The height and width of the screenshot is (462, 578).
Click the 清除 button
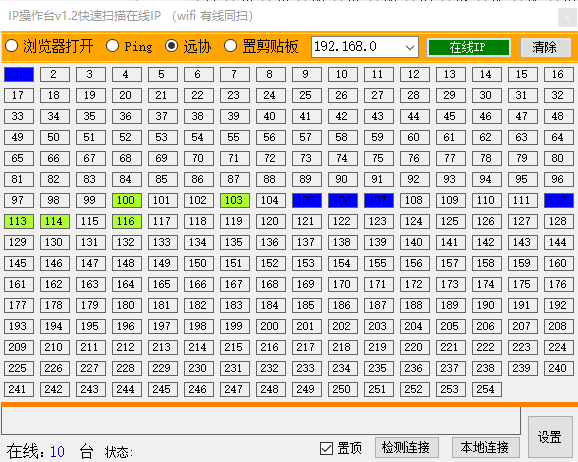[545, 47]
